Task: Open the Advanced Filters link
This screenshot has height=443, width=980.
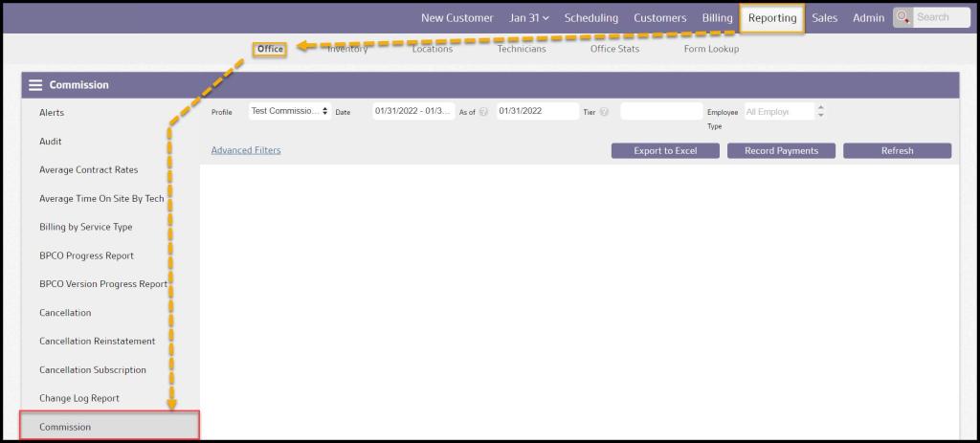Action: click(x=246, y=150)
